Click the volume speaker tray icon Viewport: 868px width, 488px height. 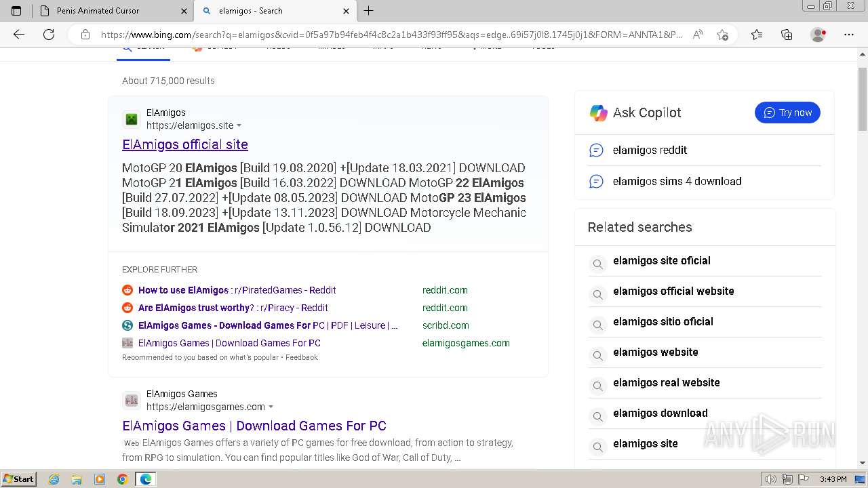coord(770,479)
